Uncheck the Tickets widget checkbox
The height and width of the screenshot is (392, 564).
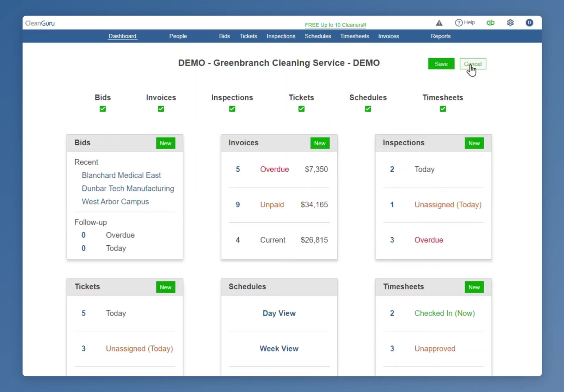point(301,109)
